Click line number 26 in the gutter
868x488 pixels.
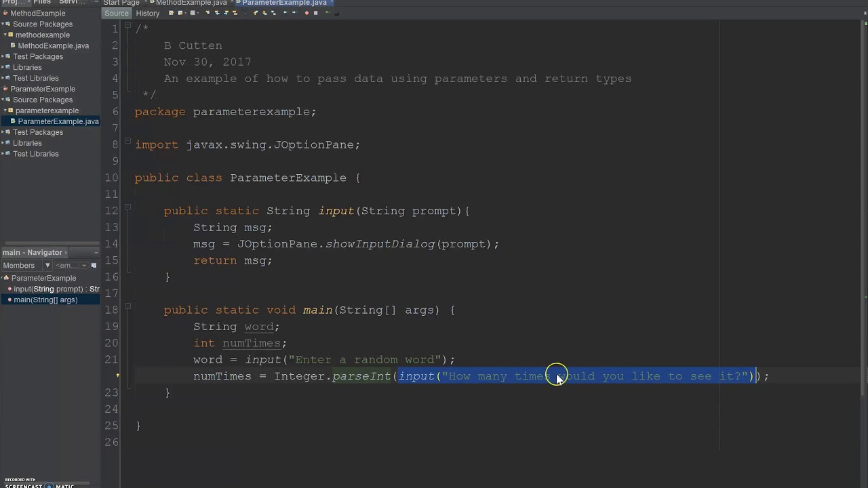(x=111, y=442)
